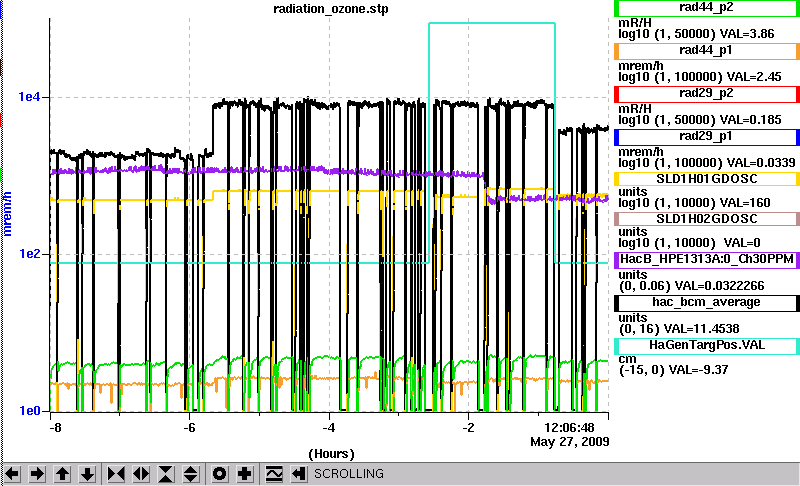Click the VAL=0.0322266 ozone PPM reading
800x486 pixels.
click(x=719, y=286)
